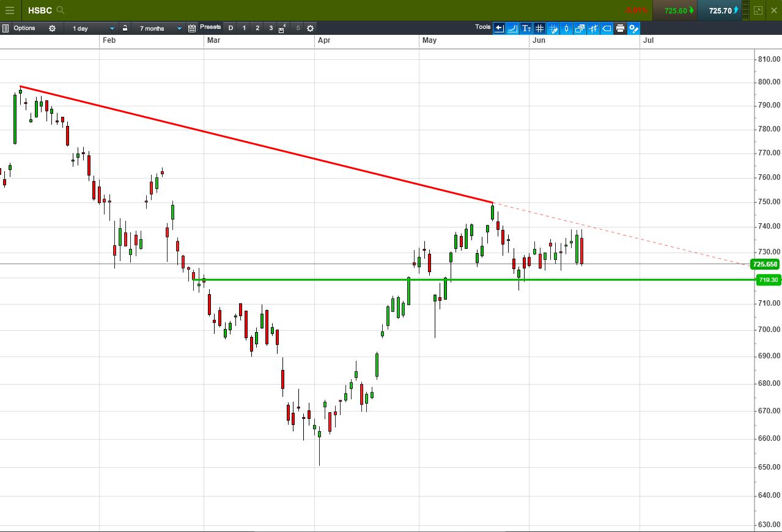Open the Options menu
782x532 pixels.
24,28
